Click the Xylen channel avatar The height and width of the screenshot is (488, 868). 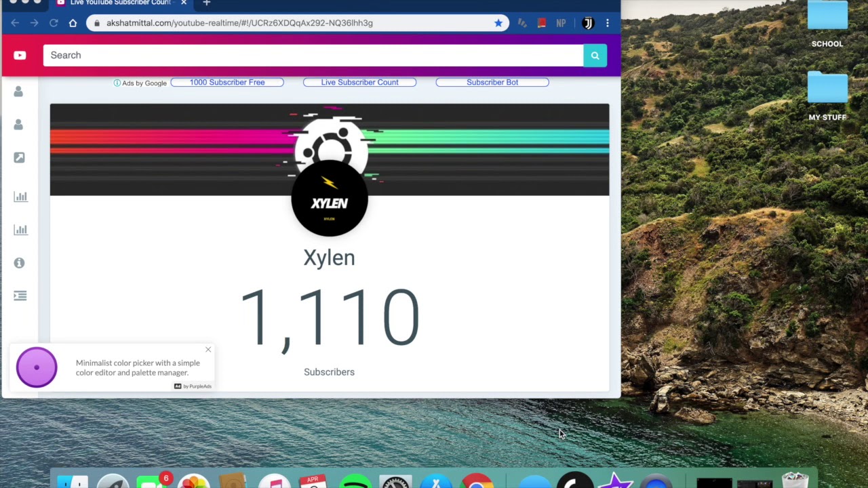(330, 198)
